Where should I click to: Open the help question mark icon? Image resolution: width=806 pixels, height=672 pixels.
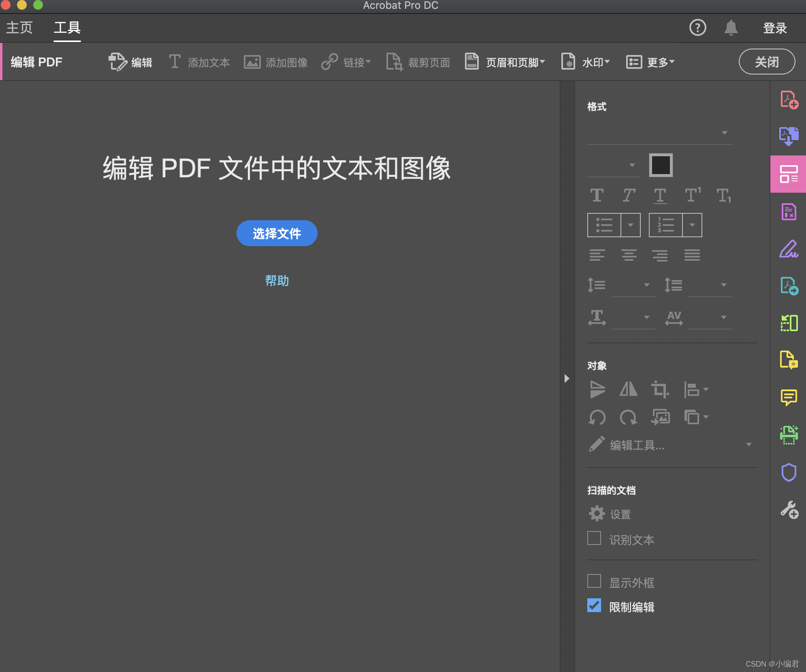[x=697, y=28]
